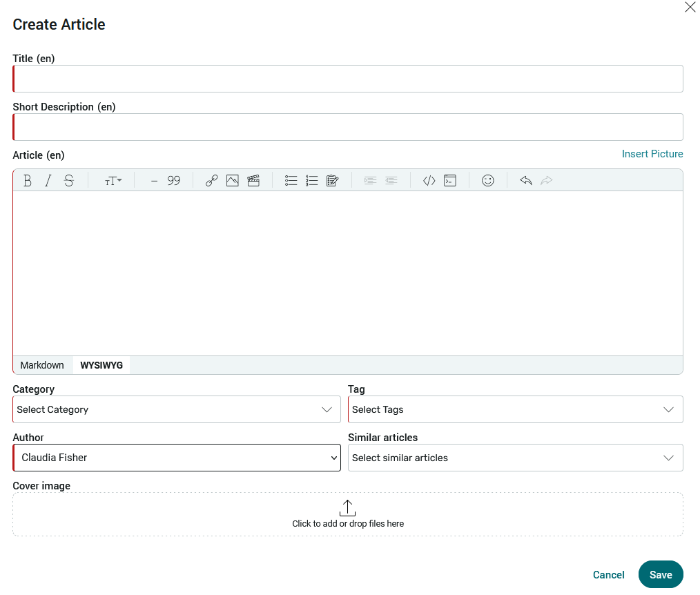Click inside the article body editor
Screen dimensions: 700x595
click(348, 273)
